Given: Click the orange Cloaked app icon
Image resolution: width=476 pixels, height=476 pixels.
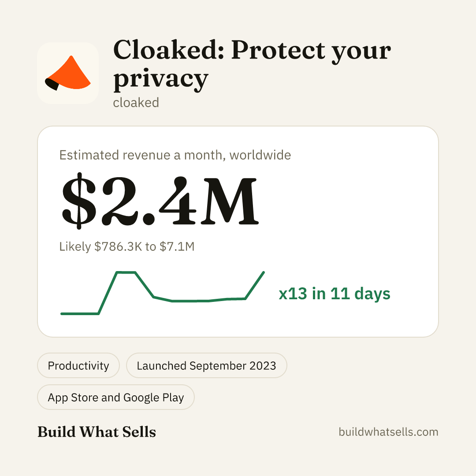Looking at the screenshot, I should tap(68, 73).
